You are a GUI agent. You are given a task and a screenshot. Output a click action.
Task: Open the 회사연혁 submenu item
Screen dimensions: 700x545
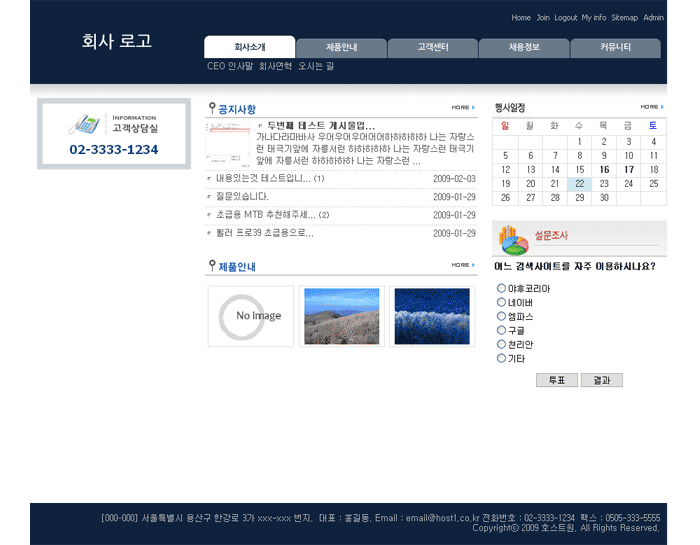(x=275, y=66)
